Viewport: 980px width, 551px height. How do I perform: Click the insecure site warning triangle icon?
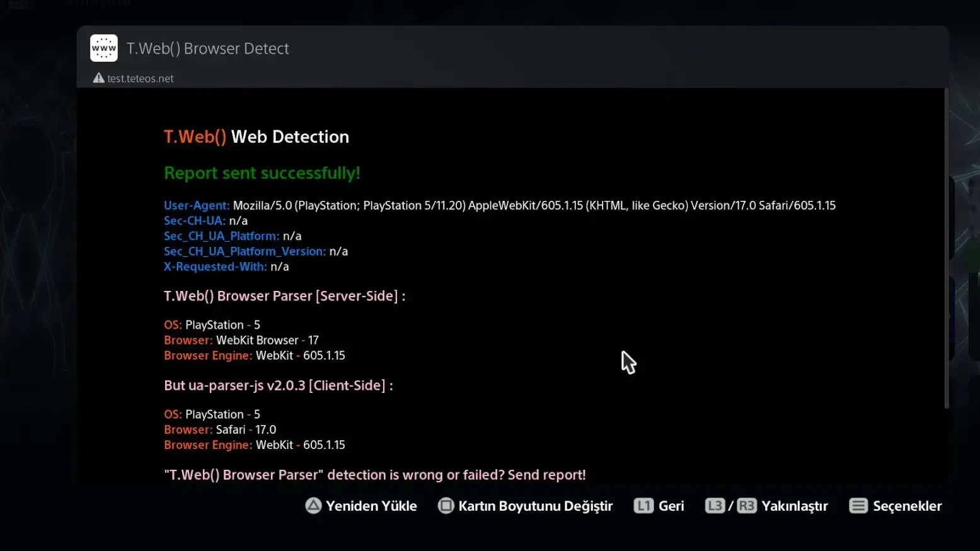pos(99,78)
